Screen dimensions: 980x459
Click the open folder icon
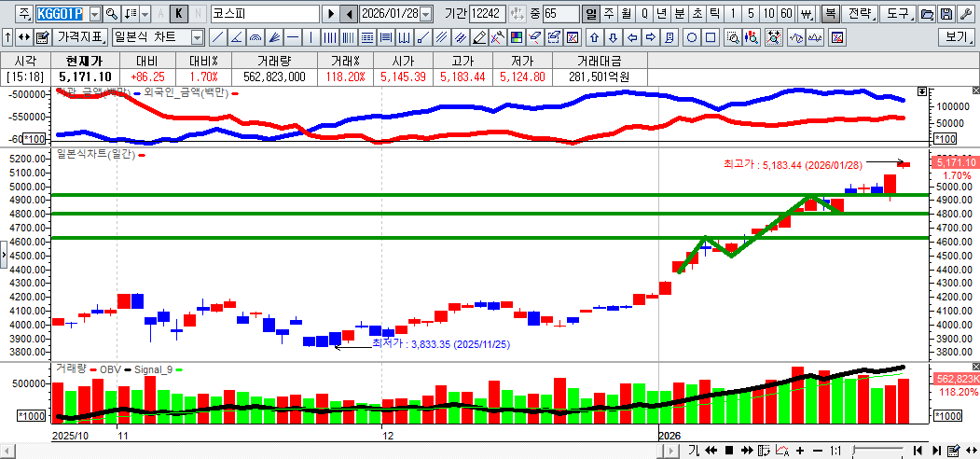click(927, 14)
